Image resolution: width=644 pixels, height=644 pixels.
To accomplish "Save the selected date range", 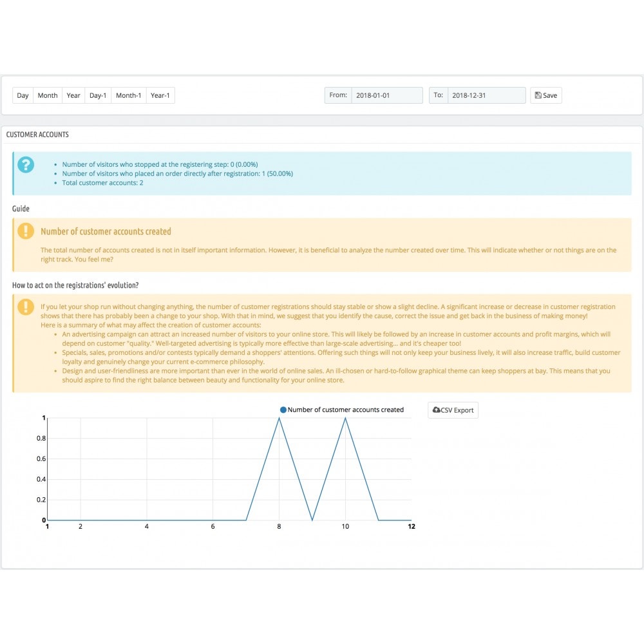I will pos(546,95).
